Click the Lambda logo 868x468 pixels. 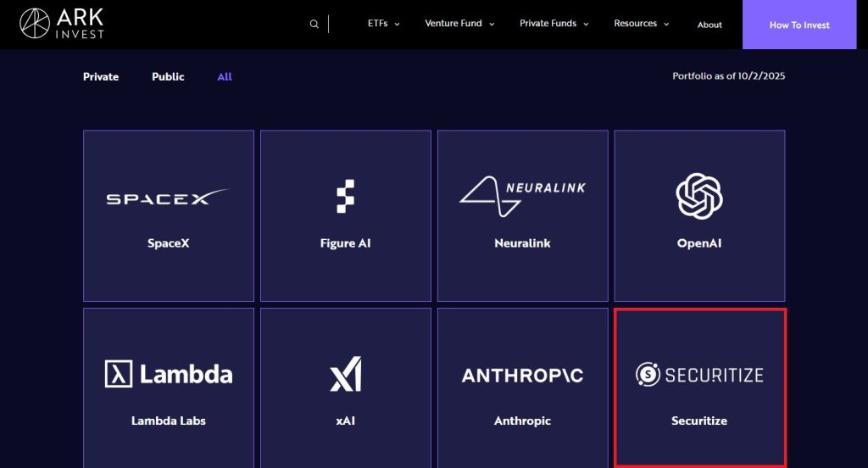pos(168,374)
